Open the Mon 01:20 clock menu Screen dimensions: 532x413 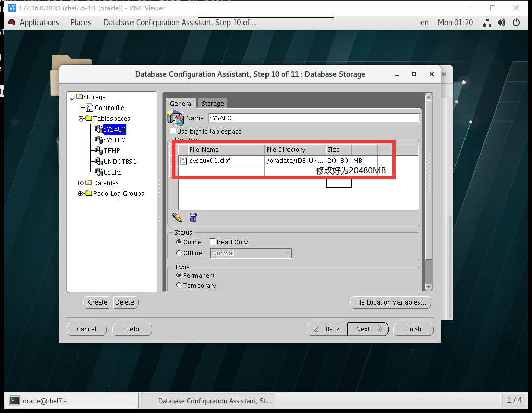(x=455, y=23)
